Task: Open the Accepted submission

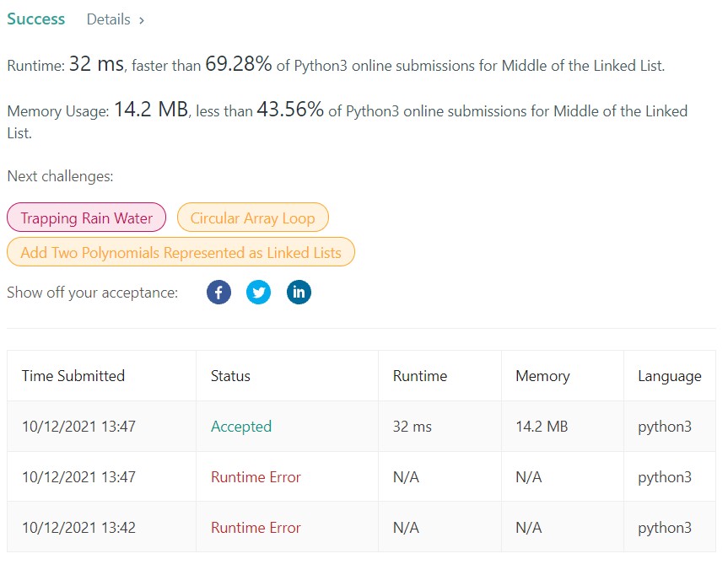Action: (241, 427)
